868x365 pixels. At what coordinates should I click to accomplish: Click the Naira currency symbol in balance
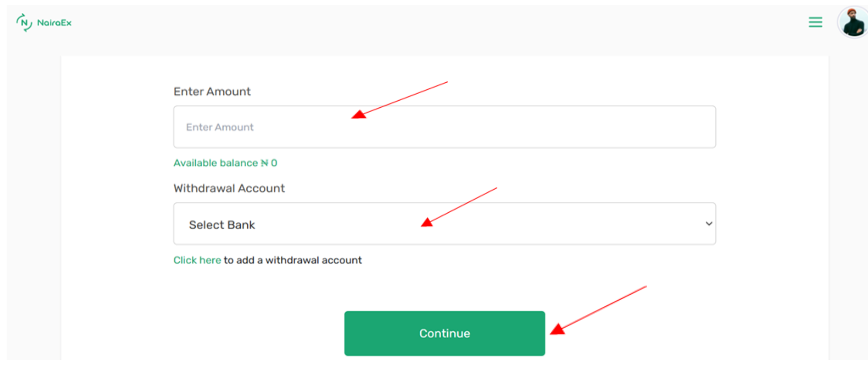tap(264, 163)
